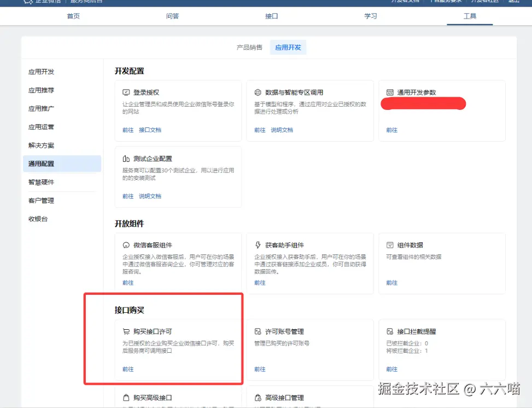532x408 pixels.
Task: Select 应用运营 in the left sidebar
Action: click(41, 126)
